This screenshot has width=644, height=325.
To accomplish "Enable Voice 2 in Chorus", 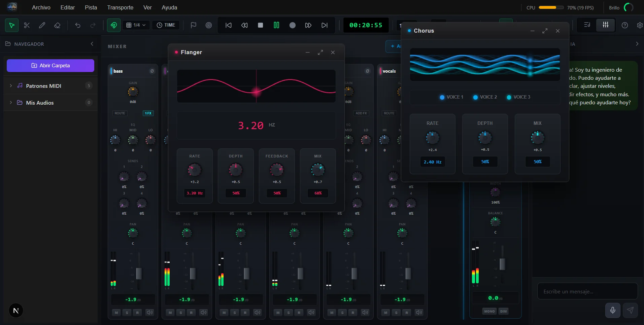I will (485, 97).
